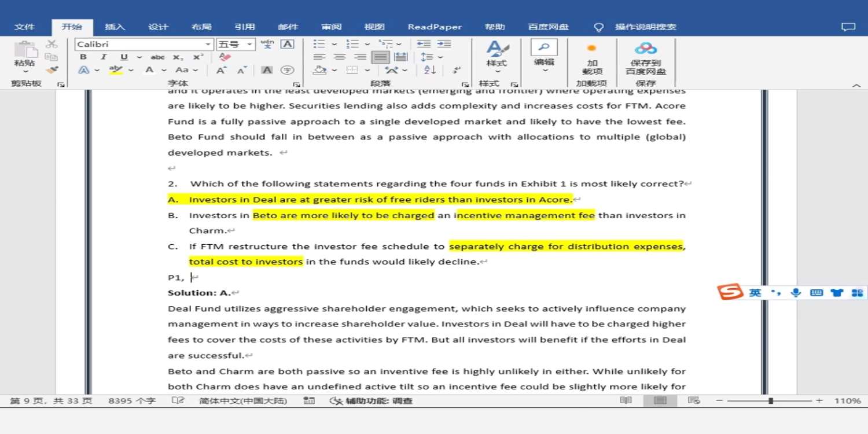
Task: Switch to the 布局 (Layout) tab
Action: (201, 27)
